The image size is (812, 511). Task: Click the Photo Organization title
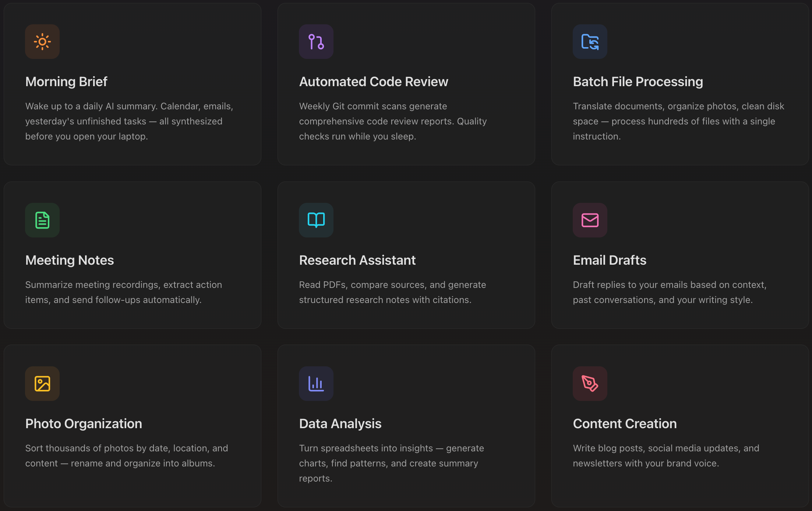point(84,424)
